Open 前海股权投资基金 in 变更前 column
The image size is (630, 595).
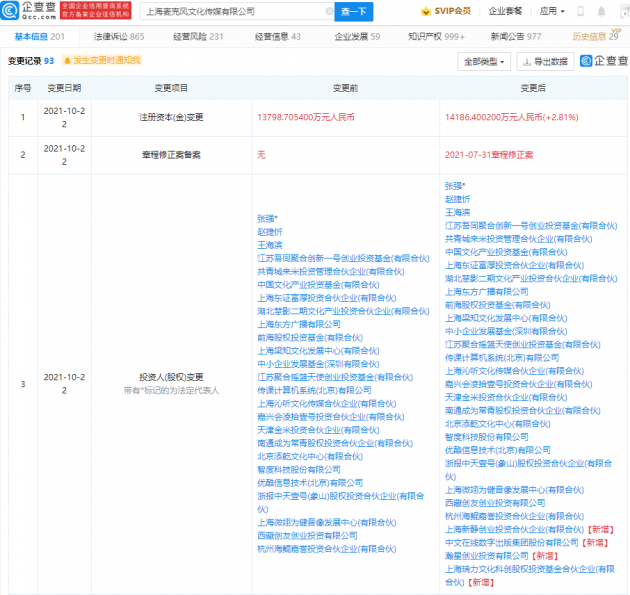pyautogui.click(x=310, y=337)
